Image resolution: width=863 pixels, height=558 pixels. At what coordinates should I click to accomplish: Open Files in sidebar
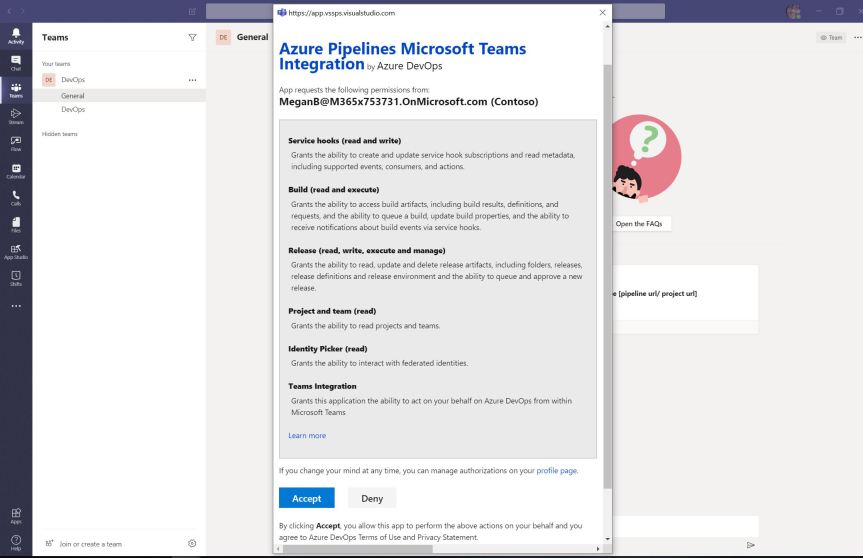pos(15,225)
